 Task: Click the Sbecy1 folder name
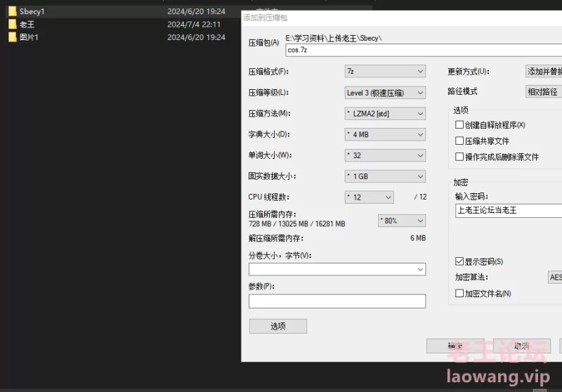coord(32,11)
